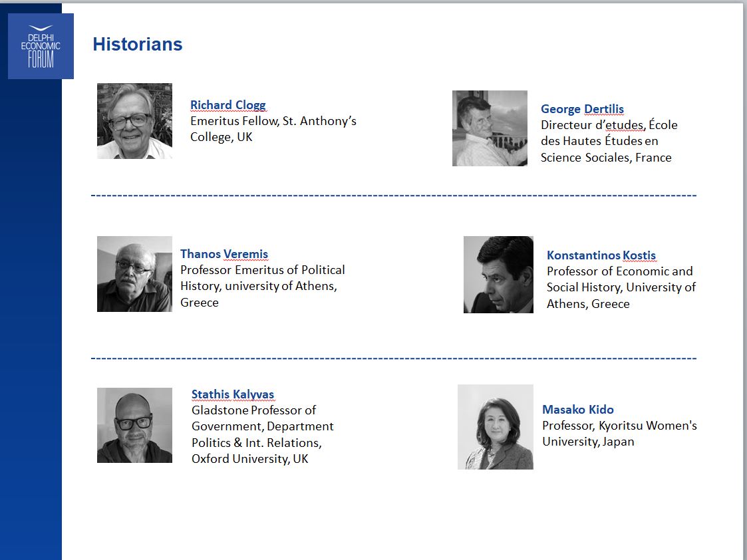This screenshot has height=560, width=747.
Task: Open the Konstantinos Kostis name link
Action: [601, 255]
